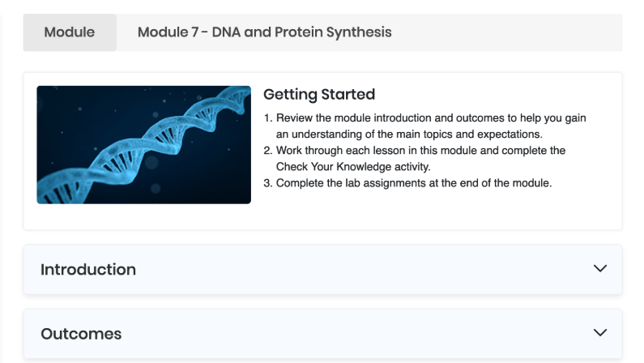Click empty header bar space right of module title
644x363 pixels.
point(505,32)
